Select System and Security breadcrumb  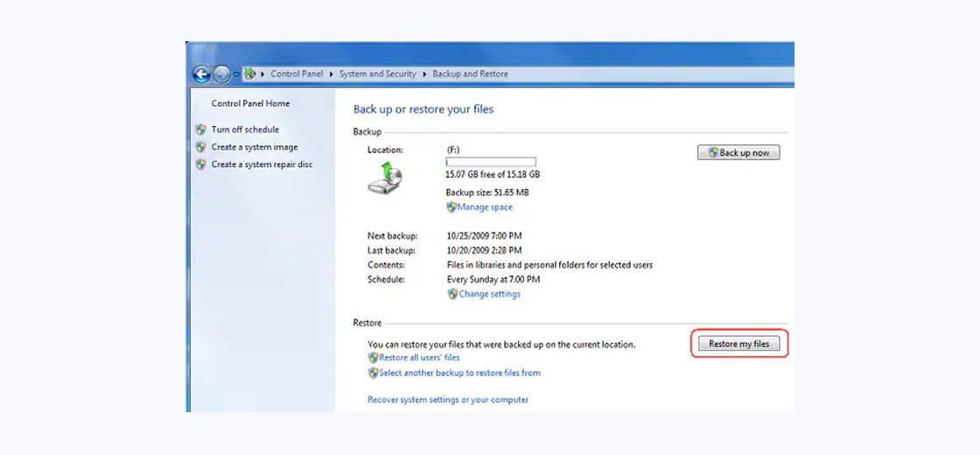[377, 73]
